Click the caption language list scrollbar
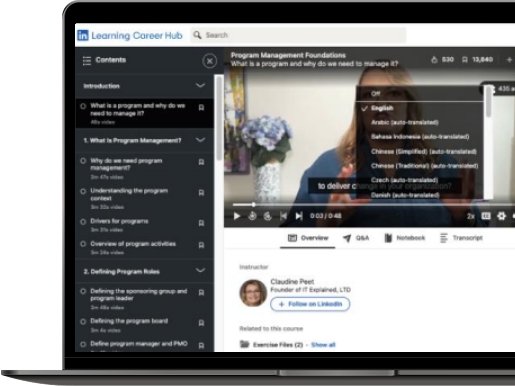515x386 pixels. coord(489,102)
